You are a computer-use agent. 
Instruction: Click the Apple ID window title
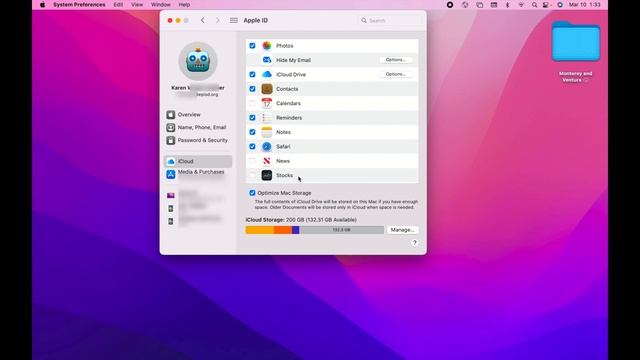coord(256,20)
